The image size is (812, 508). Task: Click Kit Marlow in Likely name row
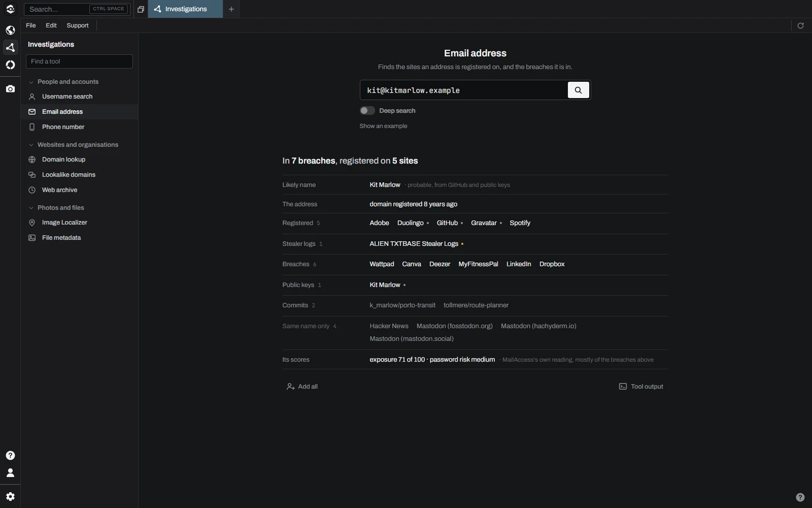tap(385, 185)
